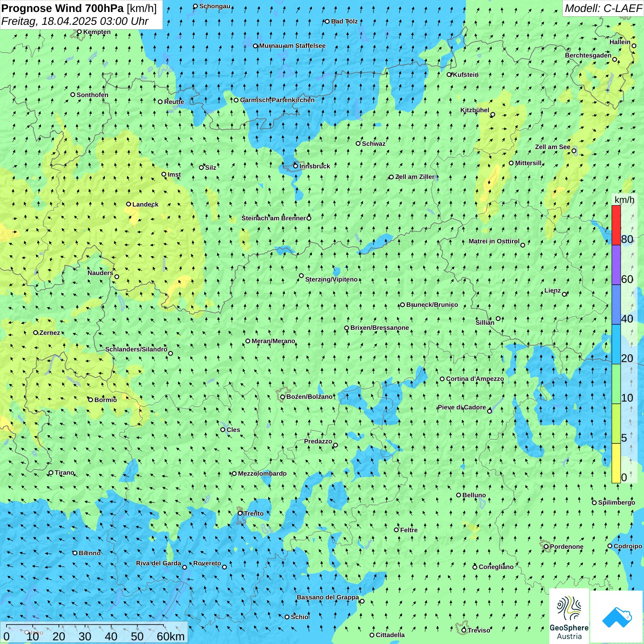Click the 'Prognose Wind 700hPa' title
This screenshot has height=644, width=644.
click(x=63, y=8)
